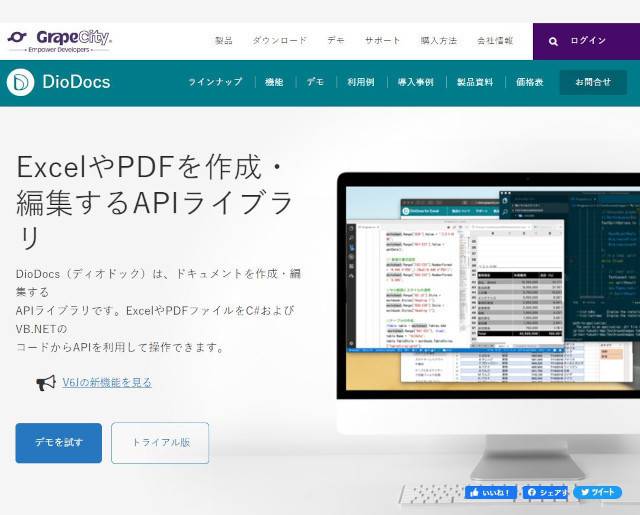Open the サポート menu
640x515 pixels.
pos(382,40)
